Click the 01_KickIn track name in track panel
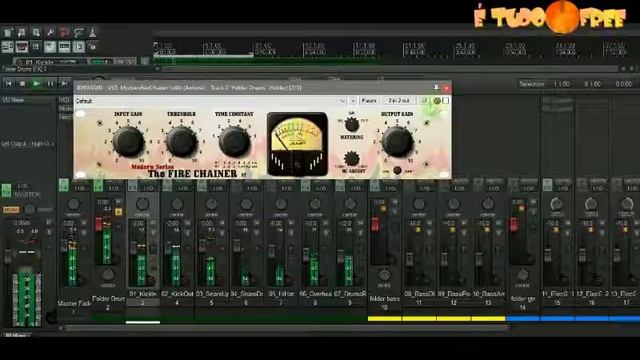 tap(40, 62)
